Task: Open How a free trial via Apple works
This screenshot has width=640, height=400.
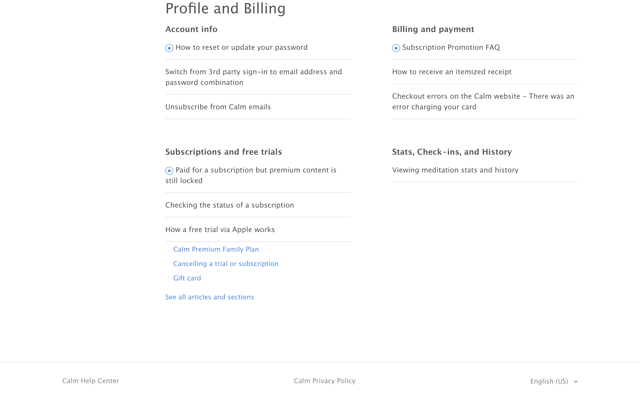Action: coord(220,230)
